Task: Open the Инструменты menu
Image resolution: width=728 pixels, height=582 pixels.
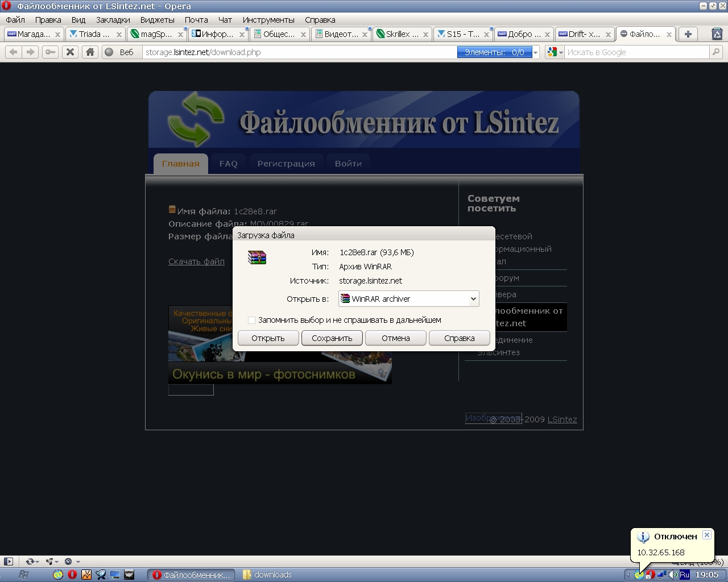Action: [x=268, y=20]
